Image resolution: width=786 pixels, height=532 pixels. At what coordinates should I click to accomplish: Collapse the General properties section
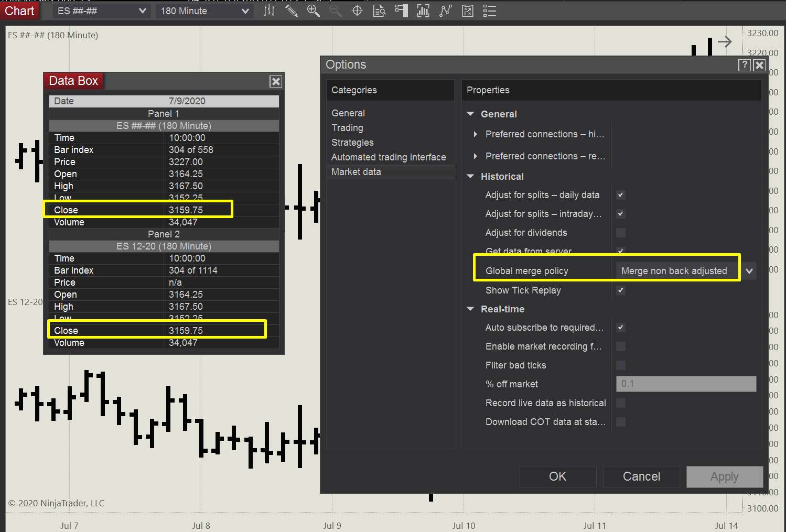470,114
